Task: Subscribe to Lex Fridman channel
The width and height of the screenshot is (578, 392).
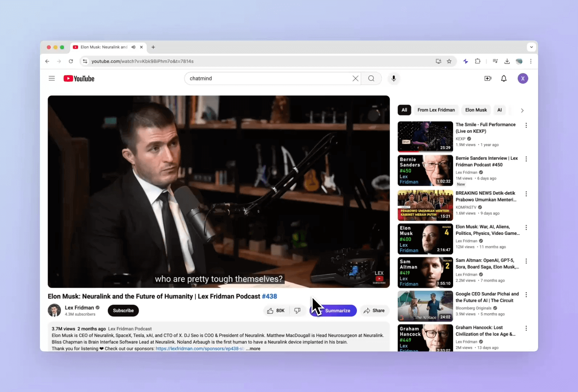Action: point(123,311)
